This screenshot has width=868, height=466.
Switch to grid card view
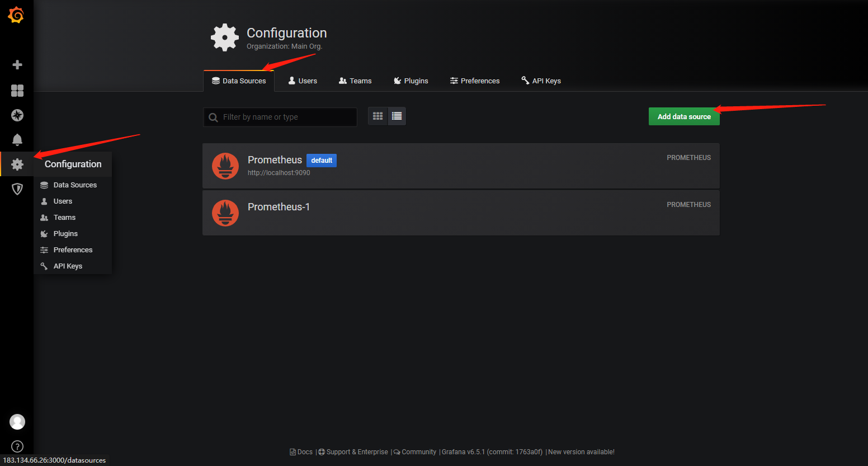coord(378,116)
